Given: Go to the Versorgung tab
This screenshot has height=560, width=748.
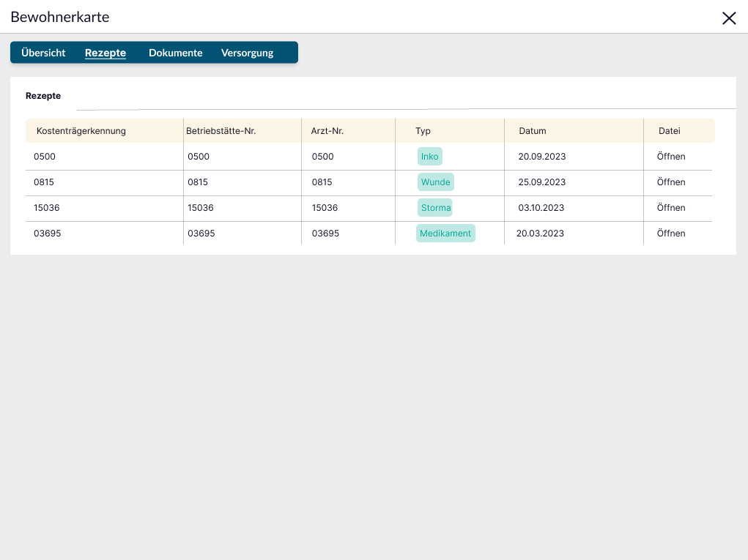Looking at the screenshot, I should pos(247,53).
